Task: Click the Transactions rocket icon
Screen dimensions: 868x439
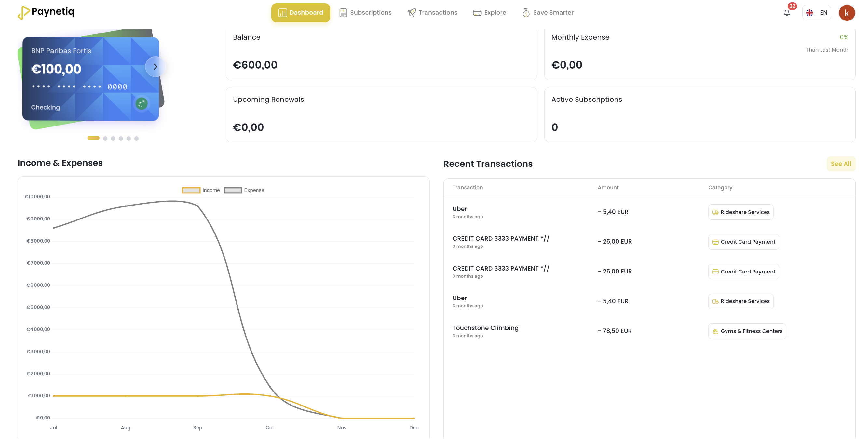Action: 411,12
